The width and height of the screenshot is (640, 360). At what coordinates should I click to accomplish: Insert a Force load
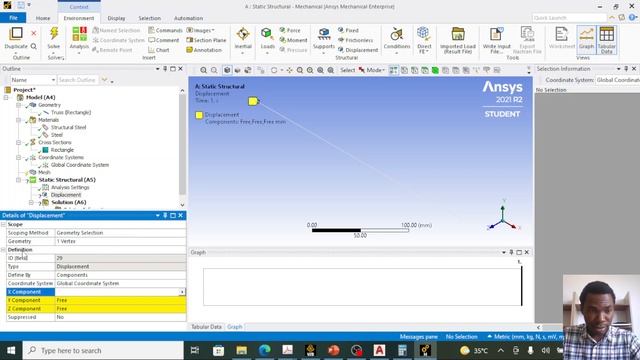tap(290, 30)
